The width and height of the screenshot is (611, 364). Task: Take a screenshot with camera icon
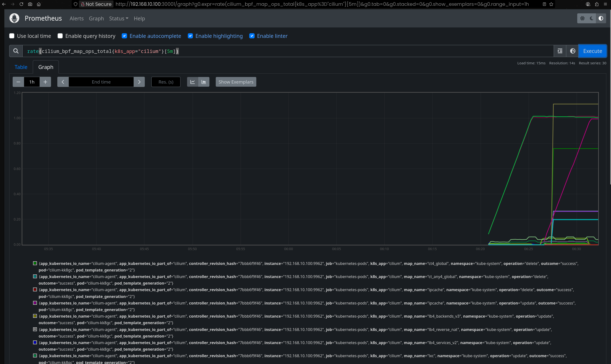(x=30, y=4)
